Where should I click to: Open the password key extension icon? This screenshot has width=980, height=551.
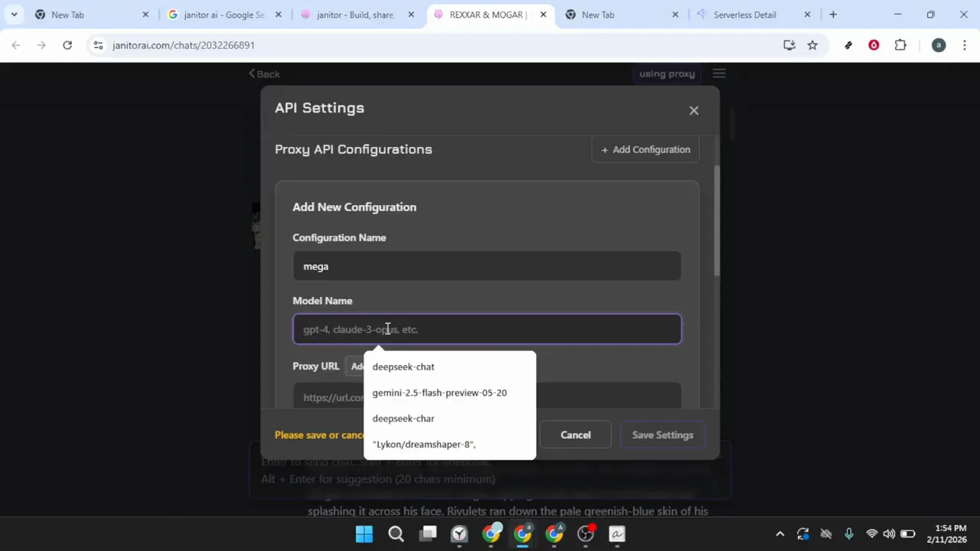tap(848, 45)
